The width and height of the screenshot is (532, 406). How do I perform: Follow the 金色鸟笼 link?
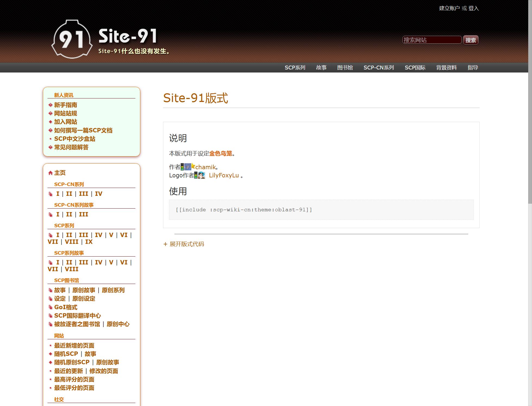pos(221,154)
